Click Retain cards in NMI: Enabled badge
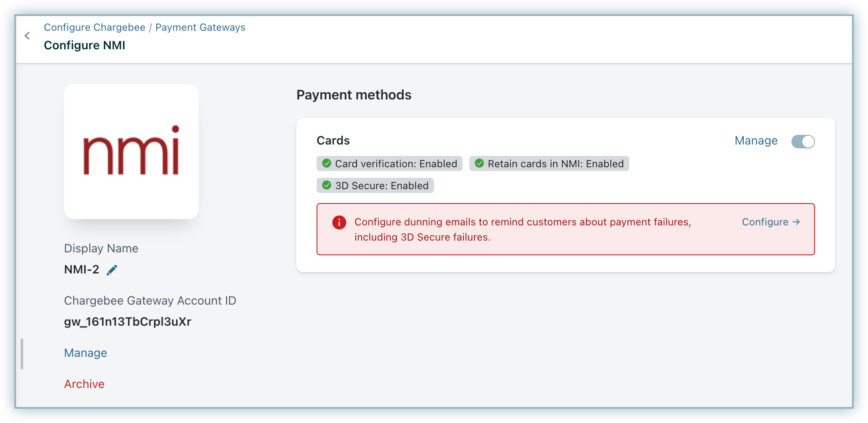The width and height of the screenshot is (868, 423). tap(549, 163)
